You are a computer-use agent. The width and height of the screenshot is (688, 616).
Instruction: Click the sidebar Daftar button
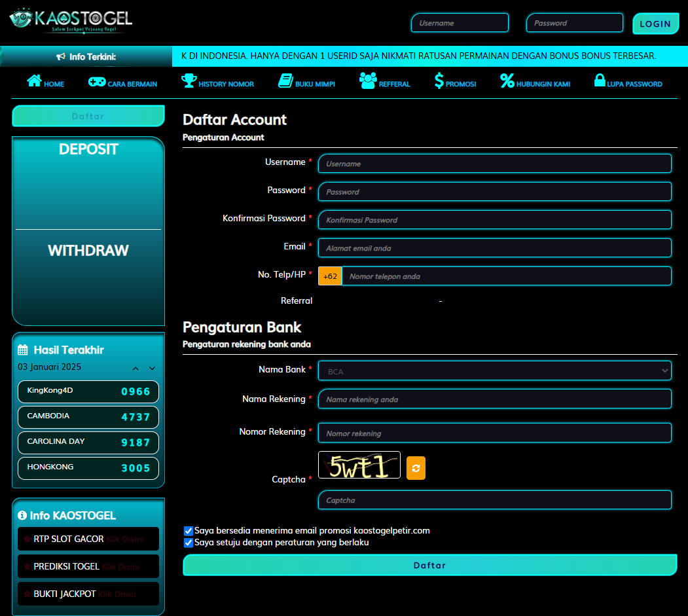tap(88, 117)
